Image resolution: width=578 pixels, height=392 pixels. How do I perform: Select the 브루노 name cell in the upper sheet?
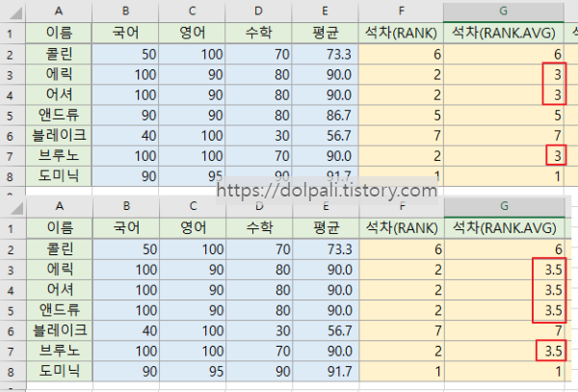point(59,156)
